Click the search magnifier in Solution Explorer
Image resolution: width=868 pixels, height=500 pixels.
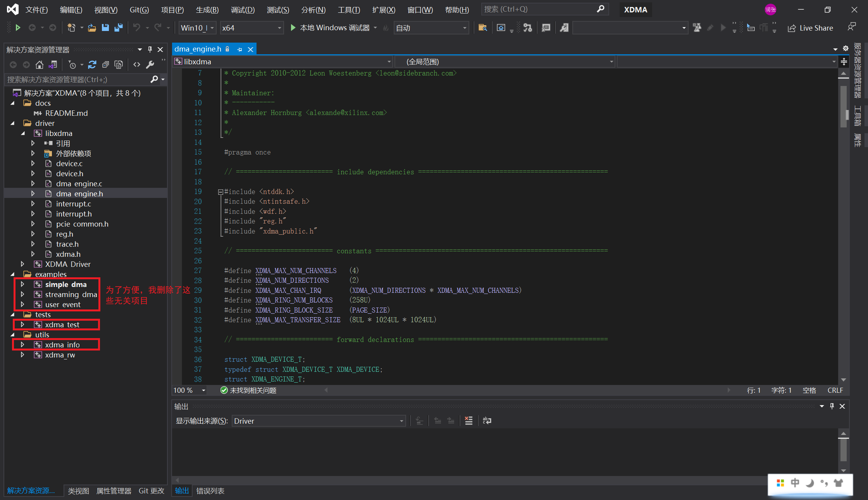(x=154, y=79)
